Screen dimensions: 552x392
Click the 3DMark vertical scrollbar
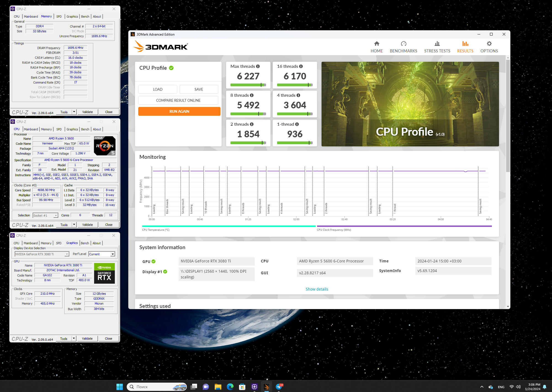[508, 116]
